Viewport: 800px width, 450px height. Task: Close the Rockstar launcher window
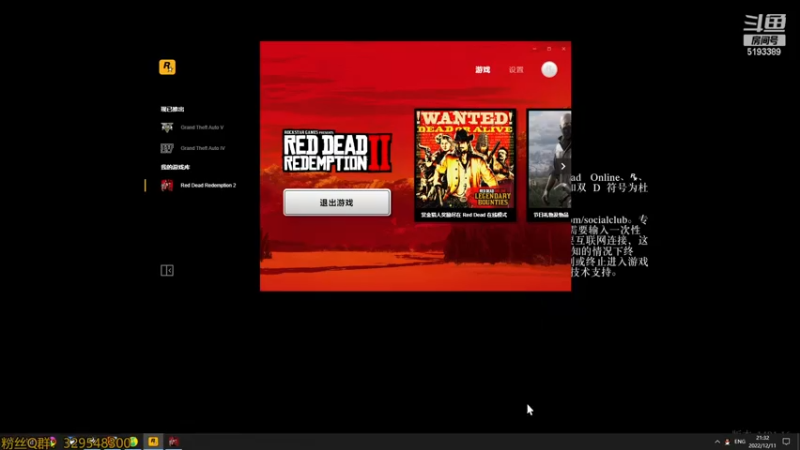click(x=563, y=49)
